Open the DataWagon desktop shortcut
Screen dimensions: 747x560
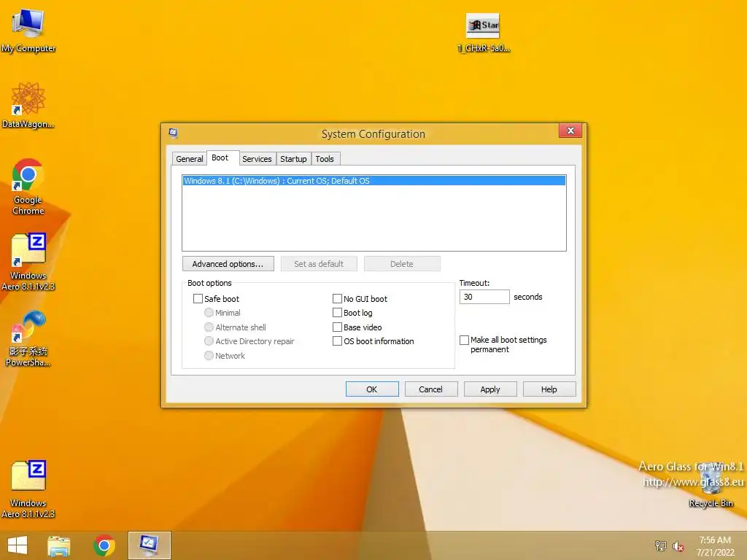tap(28, 105)
